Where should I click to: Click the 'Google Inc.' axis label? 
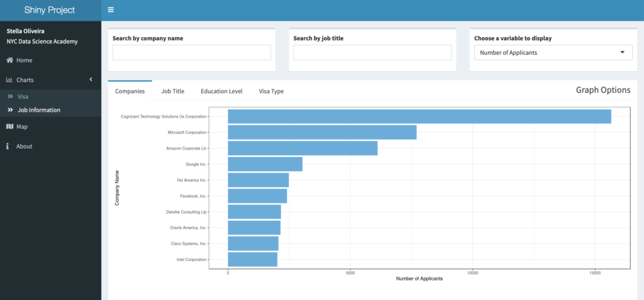tap(196, 164)
